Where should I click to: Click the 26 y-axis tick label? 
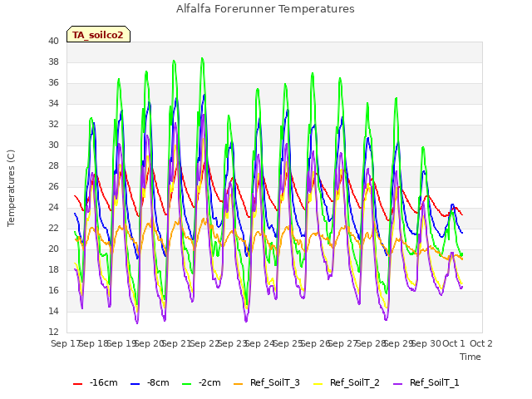click(53, 186)
